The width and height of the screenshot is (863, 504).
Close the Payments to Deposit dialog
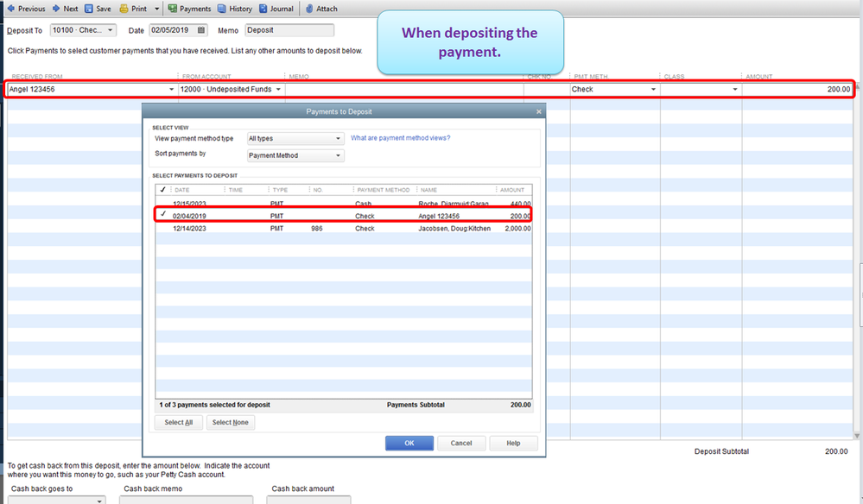[539, 111]
